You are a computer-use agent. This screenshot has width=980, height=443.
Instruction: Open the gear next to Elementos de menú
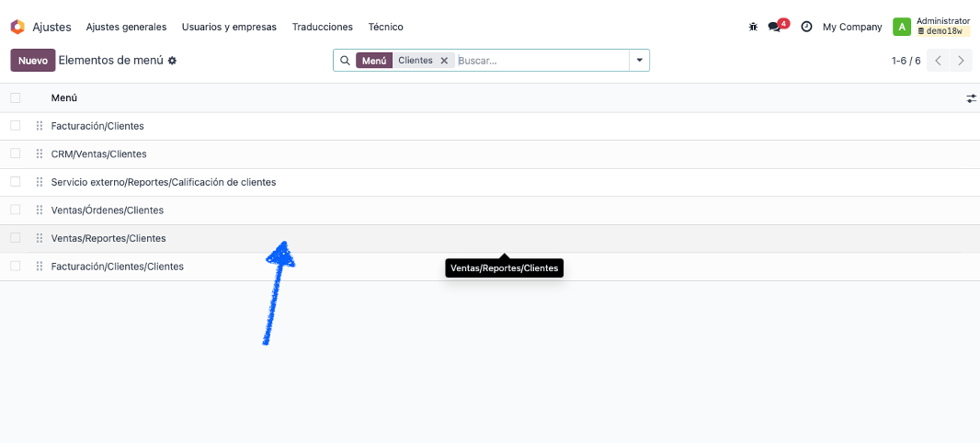[x=173, y=61]
